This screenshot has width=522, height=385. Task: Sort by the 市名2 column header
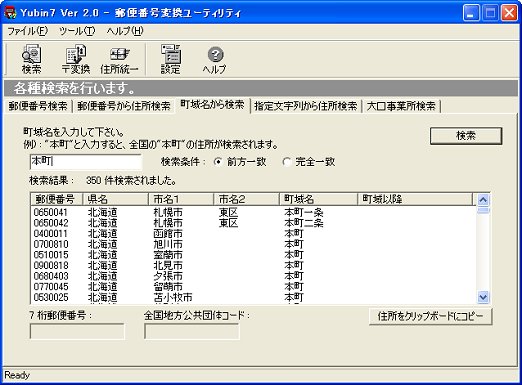tap(246, 199)
